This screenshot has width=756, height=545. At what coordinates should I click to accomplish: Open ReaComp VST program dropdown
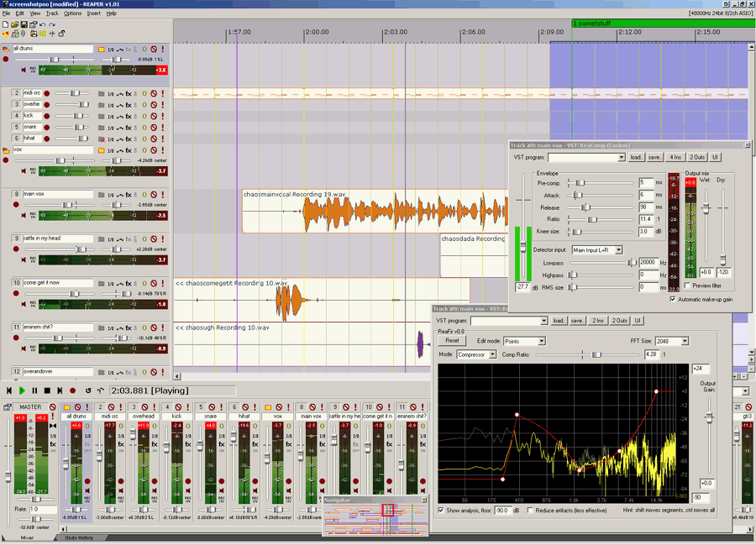tap(621, 158)
